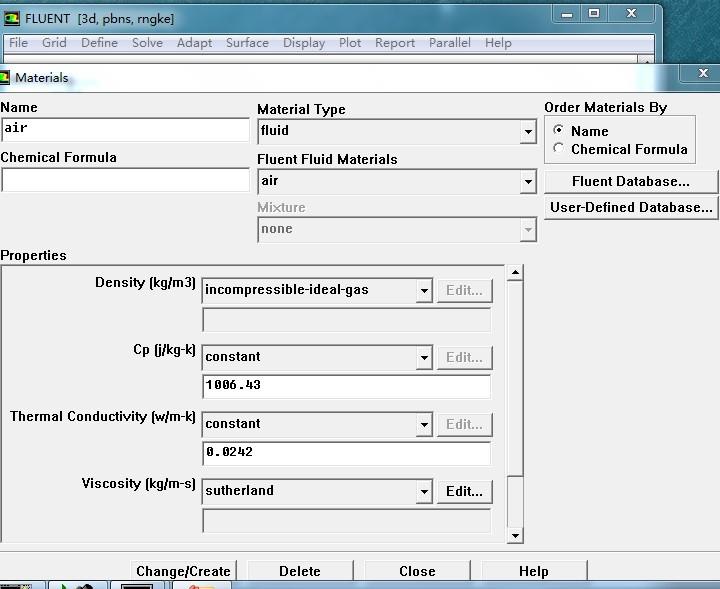Click the Close button at bottom

(417, 571)
